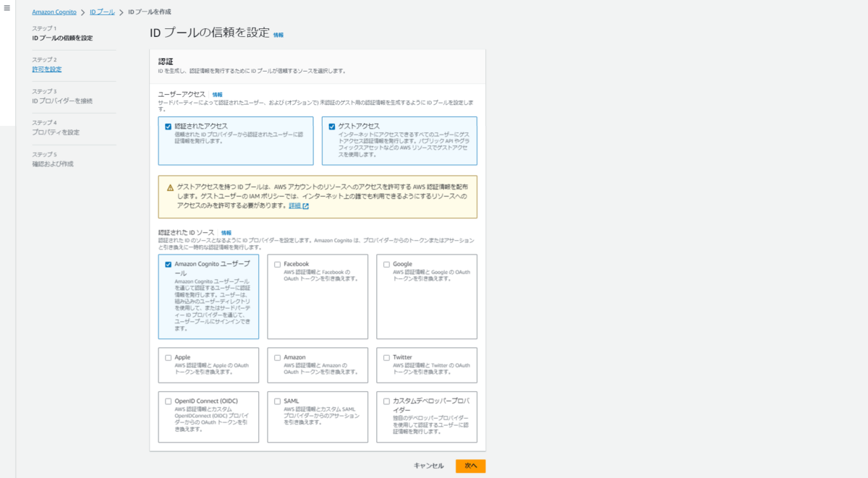Check the Amazon provider checkbox
This screenshot has height=478, width=868.
[278, 358]
